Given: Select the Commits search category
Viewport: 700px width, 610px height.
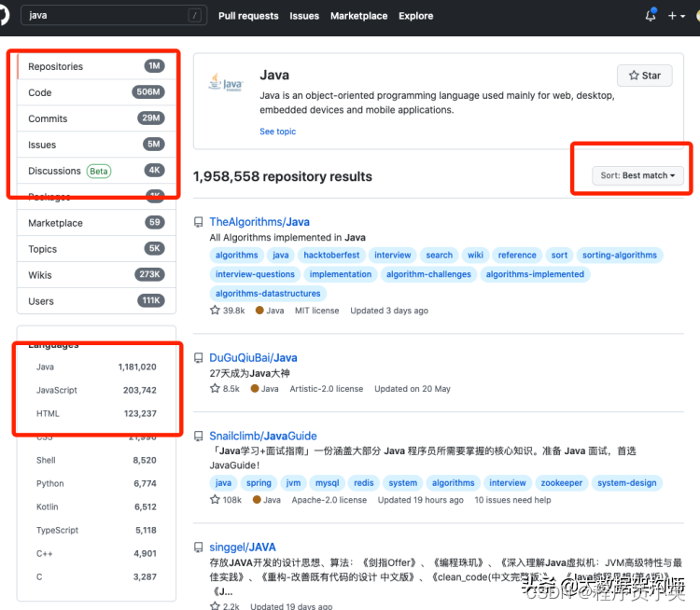Looking at the screenshot, I should 96,118.
